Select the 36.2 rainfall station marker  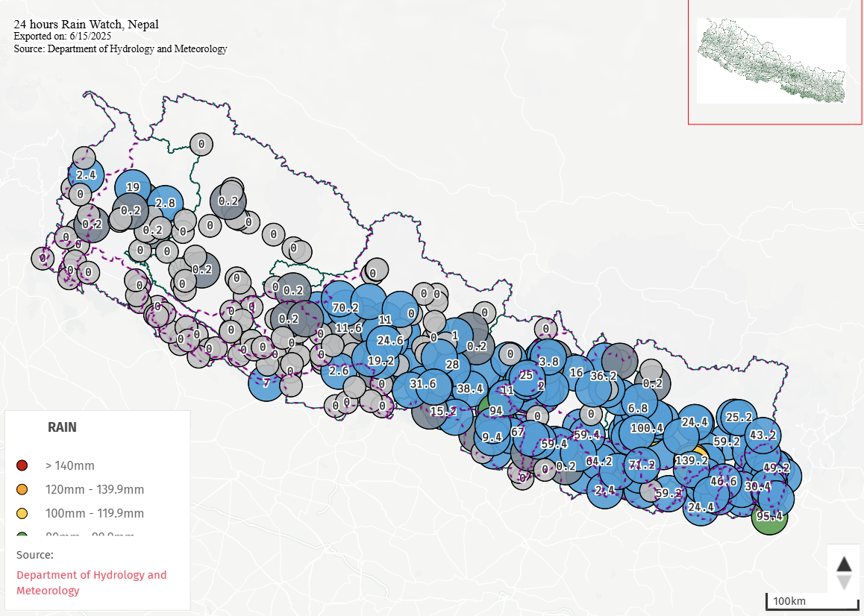[603, 377]
